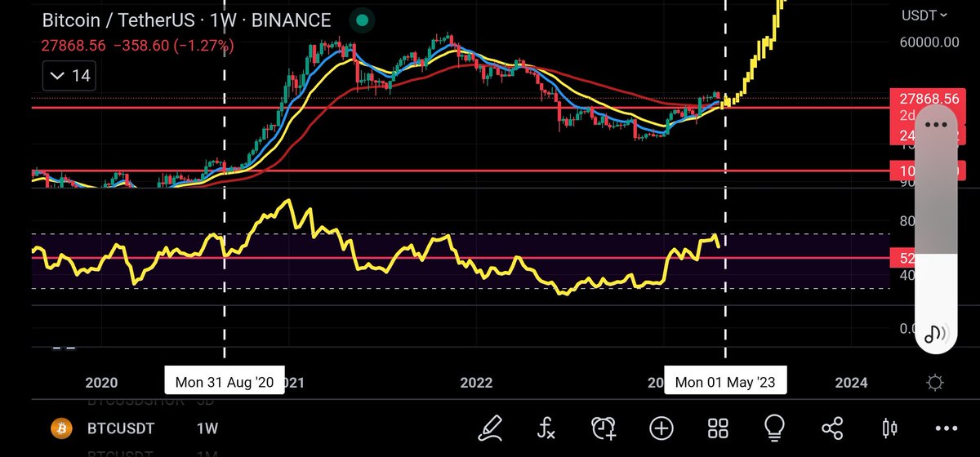Expand the indicator legend labeled 14

pos(70,76)
